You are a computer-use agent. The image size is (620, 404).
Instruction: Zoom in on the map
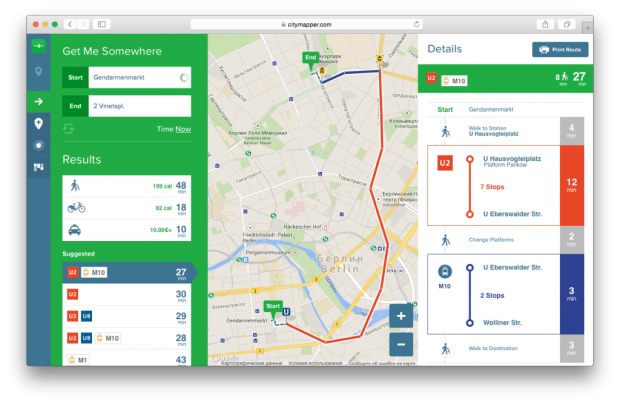click(x=400, y=316)
